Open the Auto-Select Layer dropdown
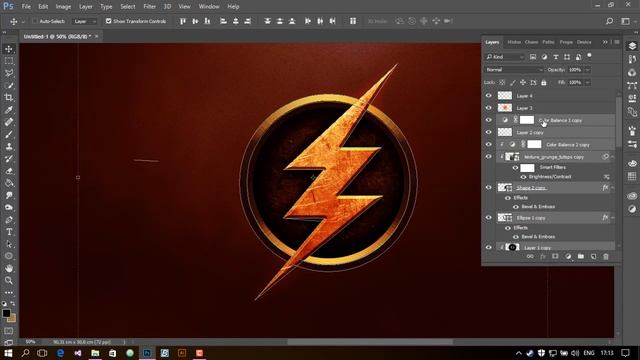Image resolution: width=640 pixels, height=360 pixels. click(85, 21)
